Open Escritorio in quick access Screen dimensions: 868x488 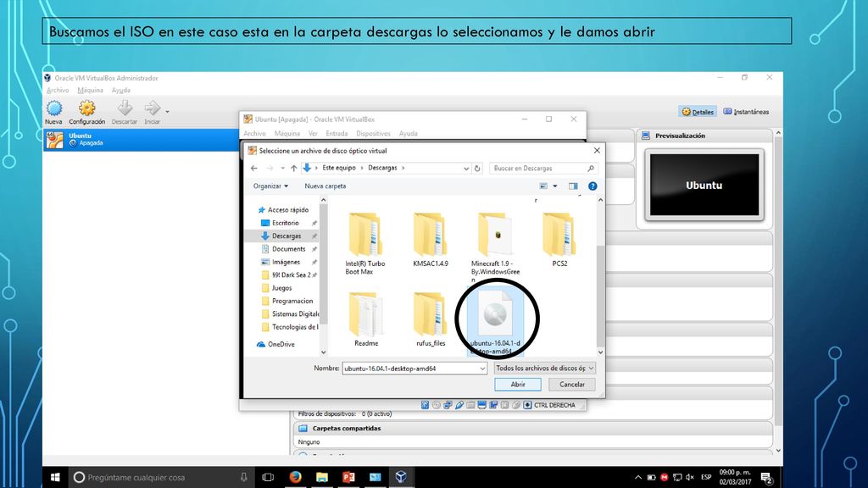[x=285, y=223]
